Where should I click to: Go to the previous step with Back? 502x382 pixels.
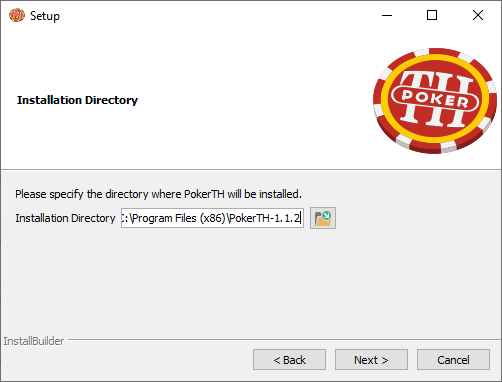[289, 360]
